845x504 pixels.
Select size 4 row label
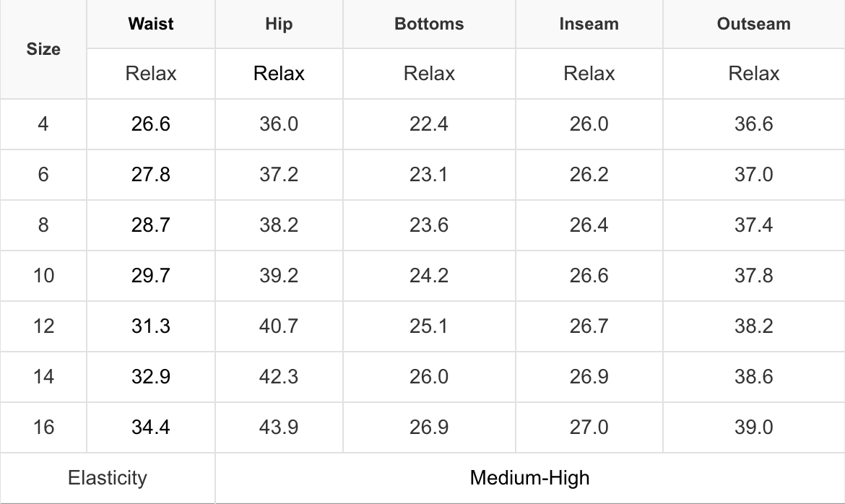(x=43, y=124)
